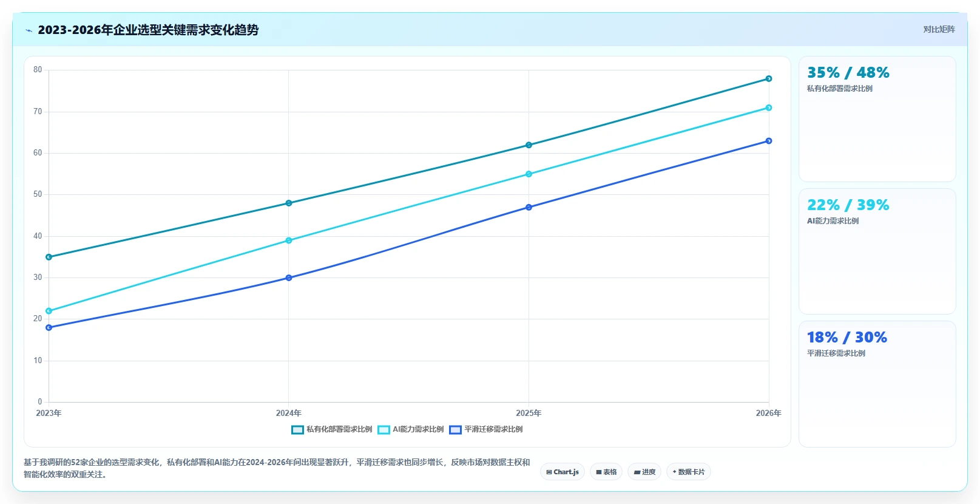Screen dimensions: 980x504
Task: Click the 22% / 39% stat value
Action: click(848, 205)
